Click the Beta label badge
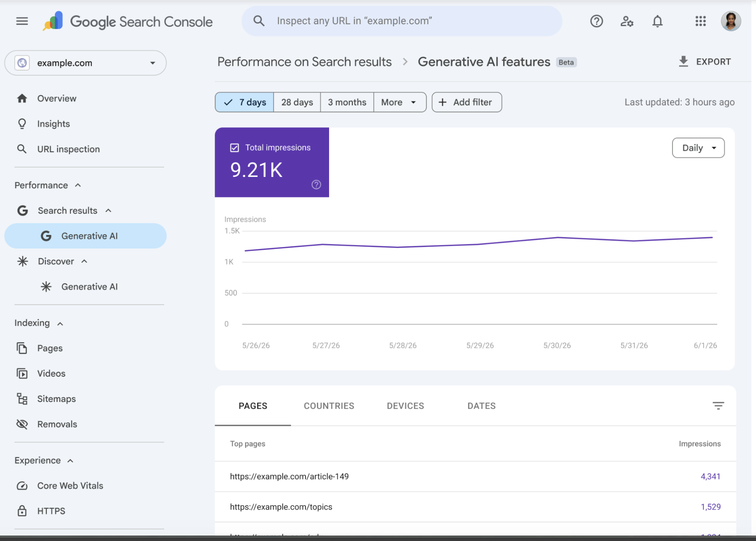 [566, 63]
